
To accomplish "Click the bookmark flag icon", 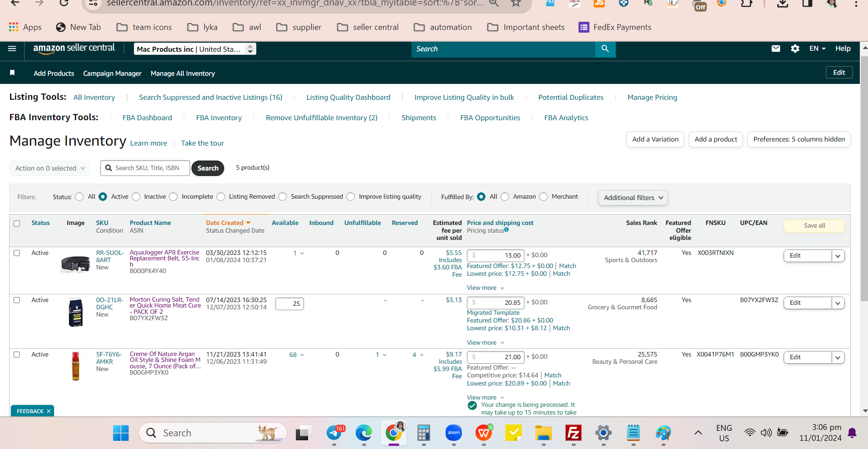I will [12, 73].
